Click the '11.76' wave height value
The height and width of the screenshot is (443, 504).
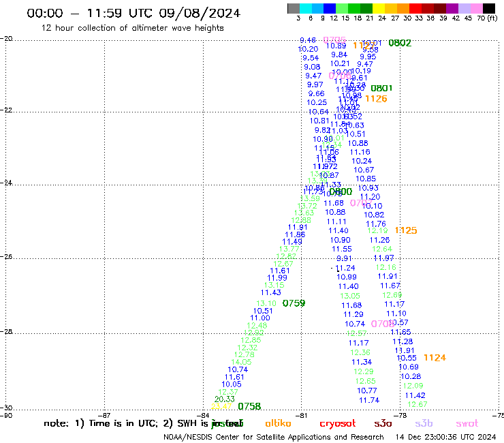pyautogui.click(x=376, y=224)
